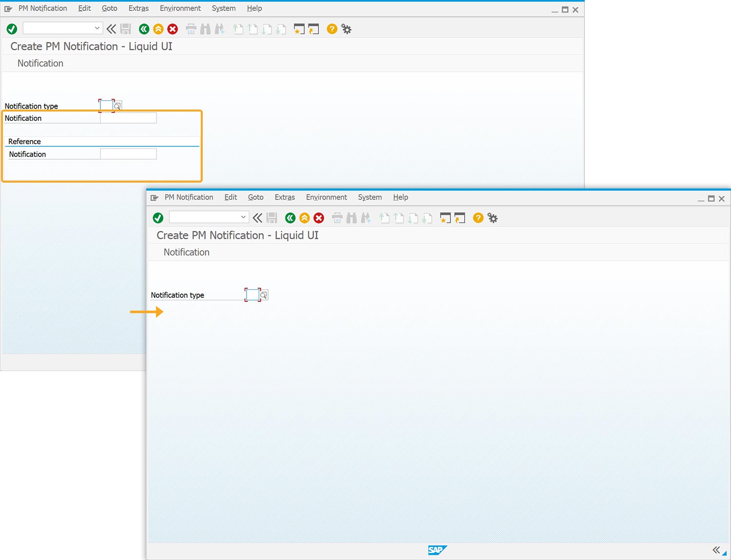Viewport: 731px width, 560px height.
Task: Open Customize Layout gear in back window
Action: 346,29
